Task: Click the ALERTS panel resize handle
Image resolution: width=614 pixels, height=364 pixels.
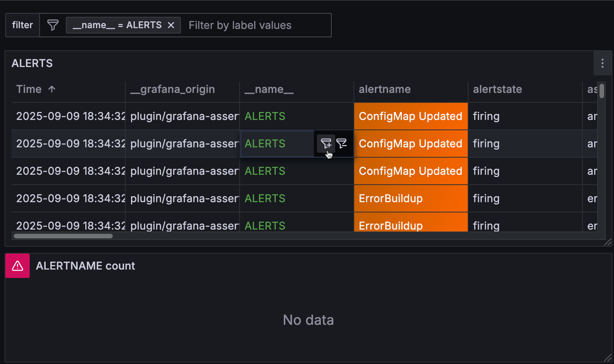Action: tap(608, 242)
